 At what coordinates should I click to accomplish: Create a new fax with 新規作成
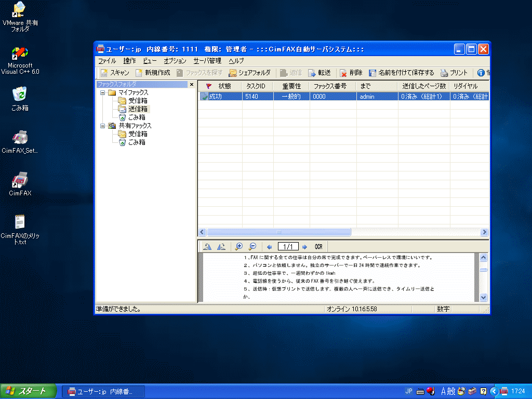(153, 73)
